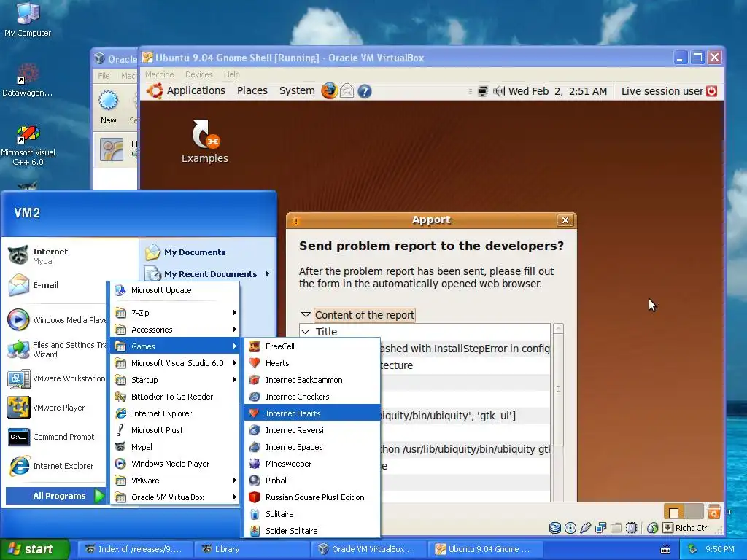Click VirtualBox optical disk status icon
The image size is (747, 560).
tap(570, 528)
